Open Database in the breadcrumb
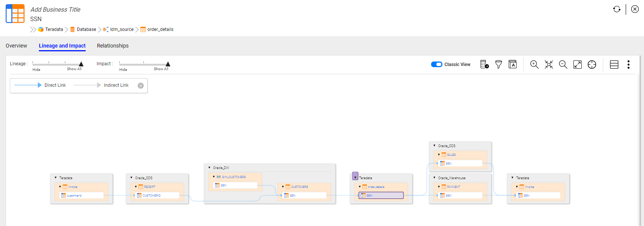 coord(86,29)
